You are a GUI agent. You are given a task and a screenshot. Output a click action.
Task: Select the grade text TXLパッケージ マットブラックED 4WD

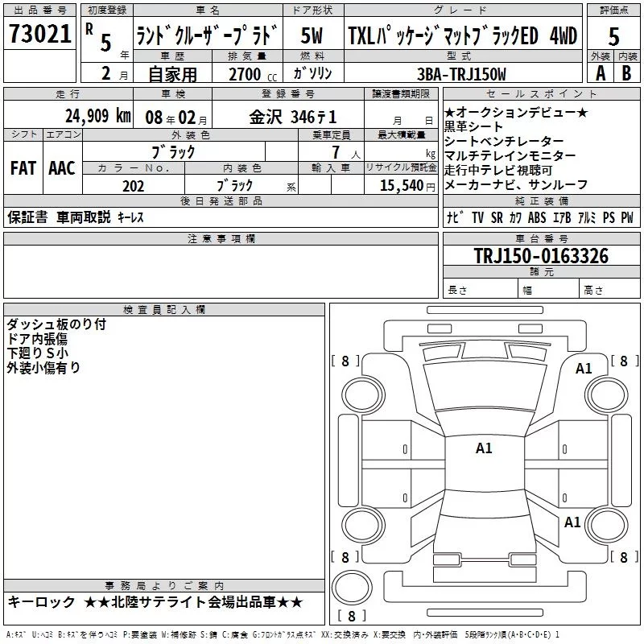pos(463,35)
